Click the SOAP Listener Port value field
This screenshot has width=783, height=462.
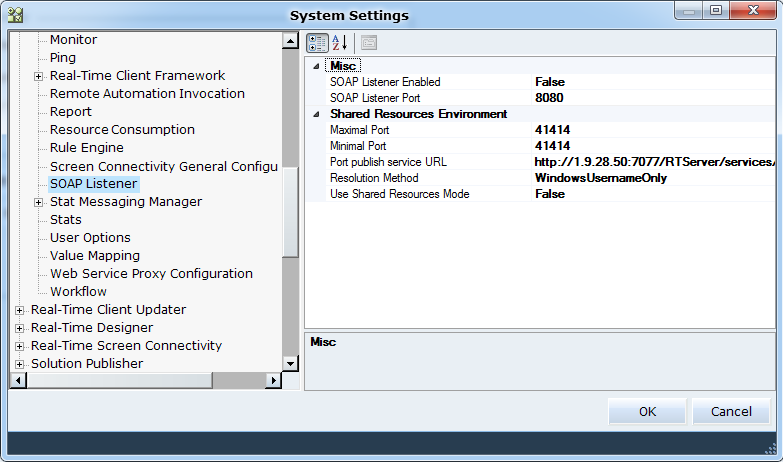click(x=550, y=98)
